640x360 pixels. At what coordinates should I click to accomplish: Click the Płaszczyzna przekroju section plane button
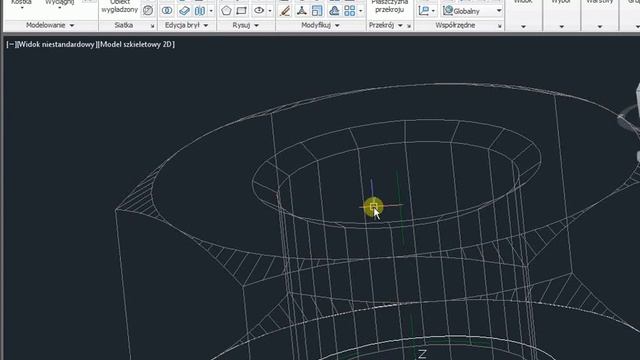(x=389, y=7)
